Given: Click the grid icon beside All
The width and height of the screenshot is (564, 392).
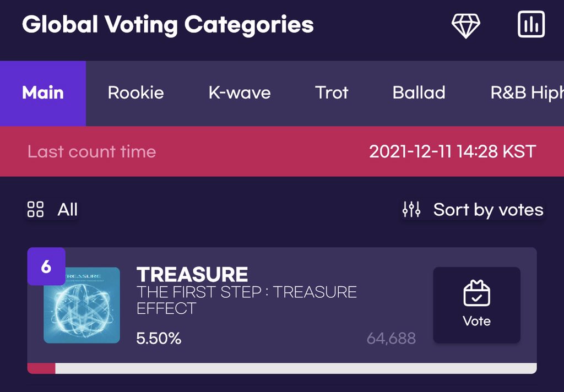Looking at the screenshot, I should click(35, 210).
